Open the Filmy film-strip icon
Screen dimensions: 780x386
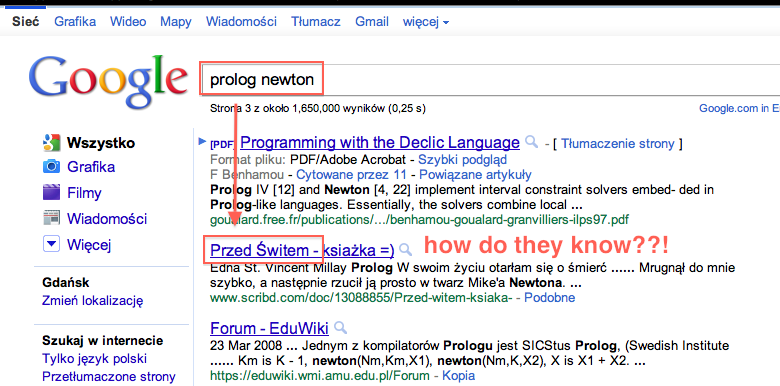pos(51,193)
